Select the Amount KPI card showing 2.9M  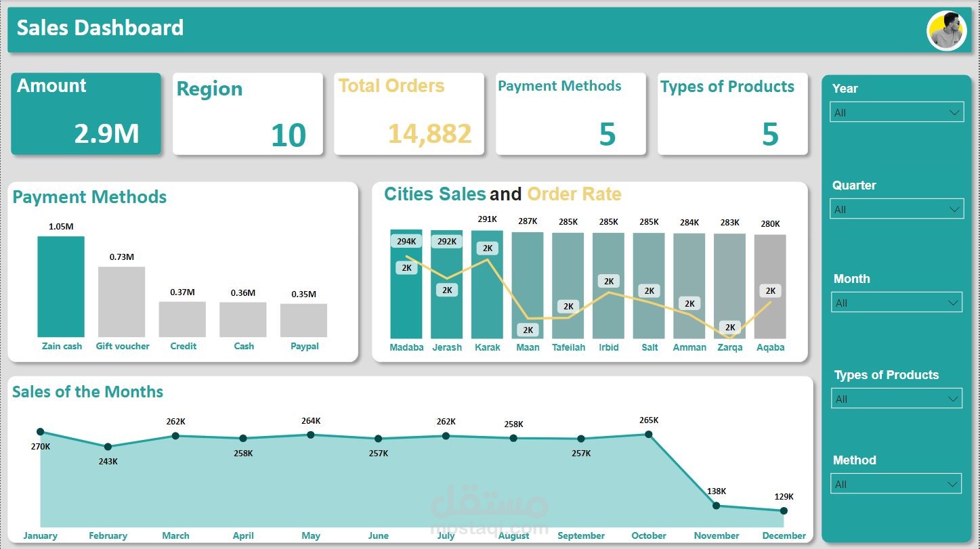tap(86, 113)
